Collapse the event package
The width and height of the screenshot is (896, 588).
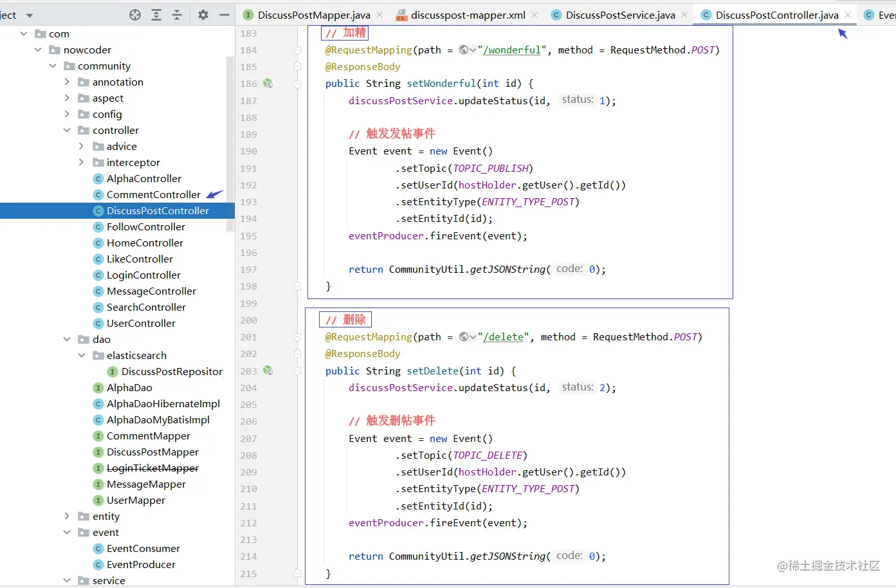[67, 532]
